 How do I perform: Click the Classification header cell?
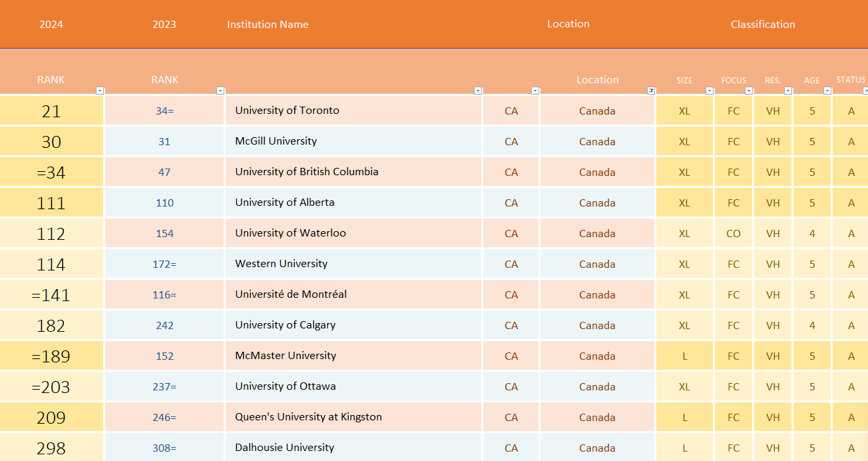pyautogui.click(x=762, y=25)
